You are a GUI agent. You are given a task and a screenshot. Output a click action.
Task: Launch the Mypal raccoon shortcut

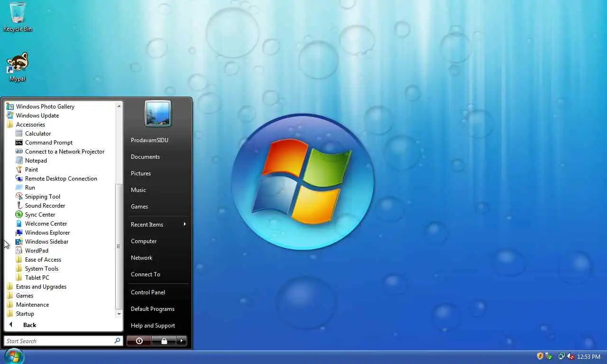click(18, 67)
